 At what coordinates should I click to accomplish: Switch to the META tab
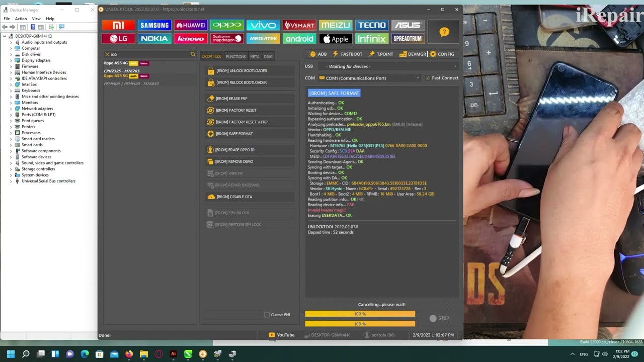pyautogui.click(x=255, y=56)
